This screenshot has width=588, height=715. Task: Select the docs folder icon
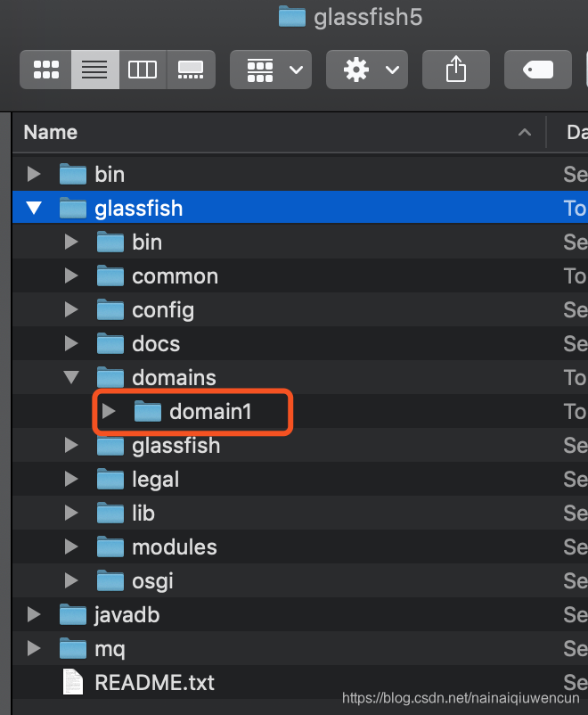110,343
